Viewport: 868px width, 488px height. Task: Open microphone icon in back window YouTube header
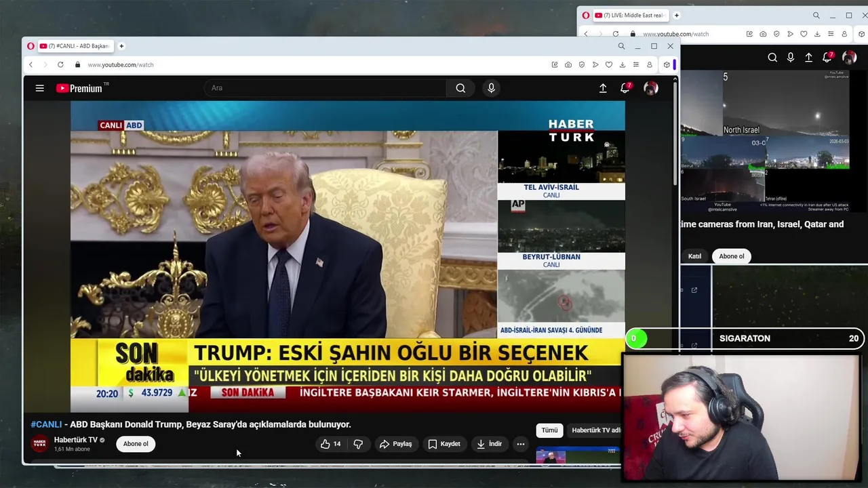[x=791, y=58]
